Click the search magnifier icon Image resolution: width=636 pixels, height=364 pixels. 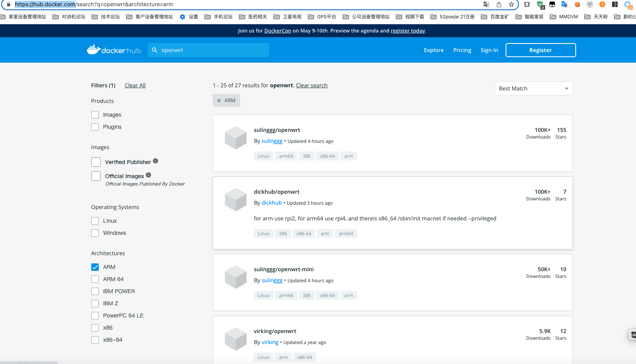(x=155, y=50)
